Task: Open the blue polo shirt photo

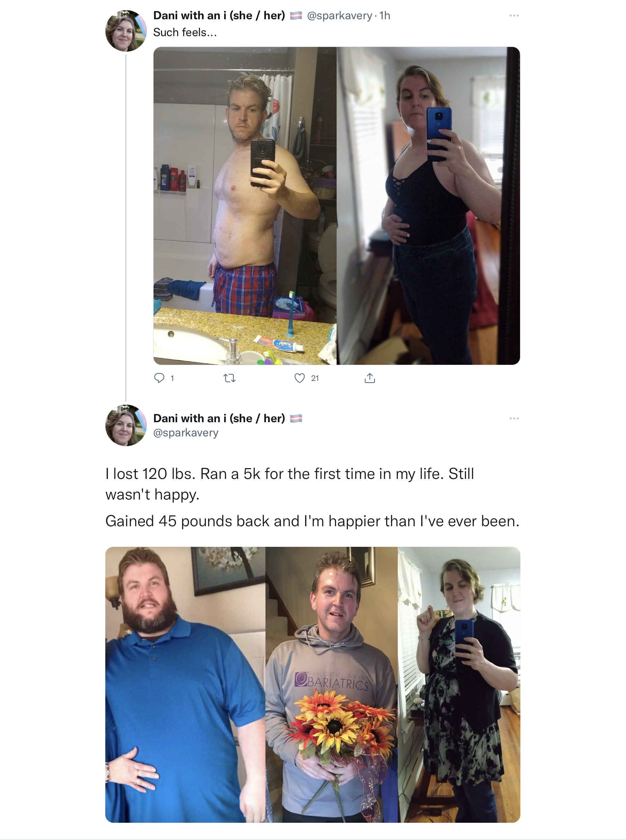Action: [x=185, y=685]
